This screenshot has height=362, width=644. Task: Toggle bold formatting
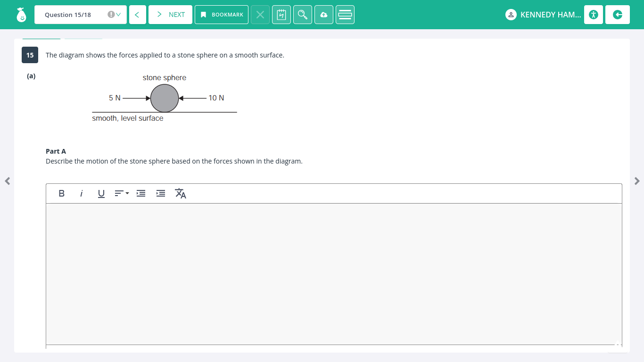pyautogui.click(x=61, y=193)
